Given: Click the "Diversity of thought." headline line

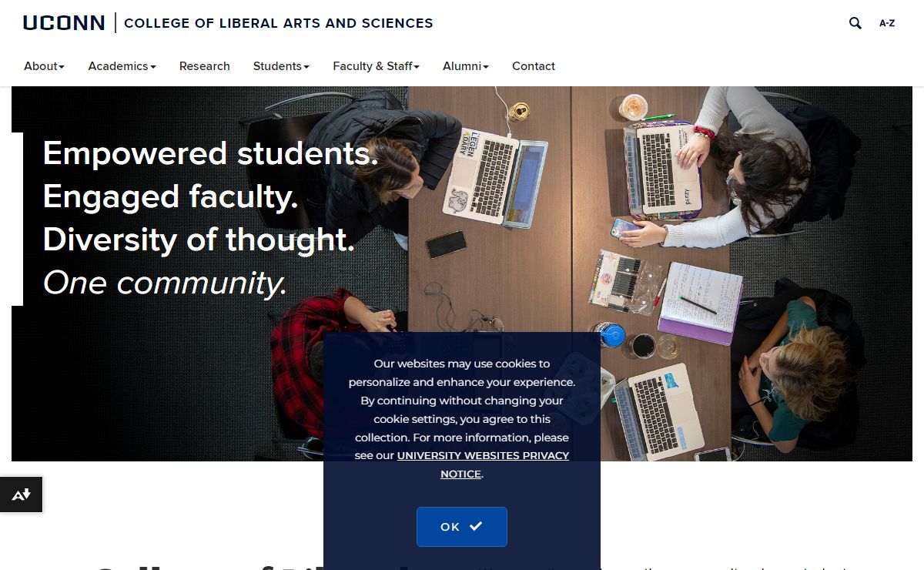Looking at the screenshot, I should point(199,240).
